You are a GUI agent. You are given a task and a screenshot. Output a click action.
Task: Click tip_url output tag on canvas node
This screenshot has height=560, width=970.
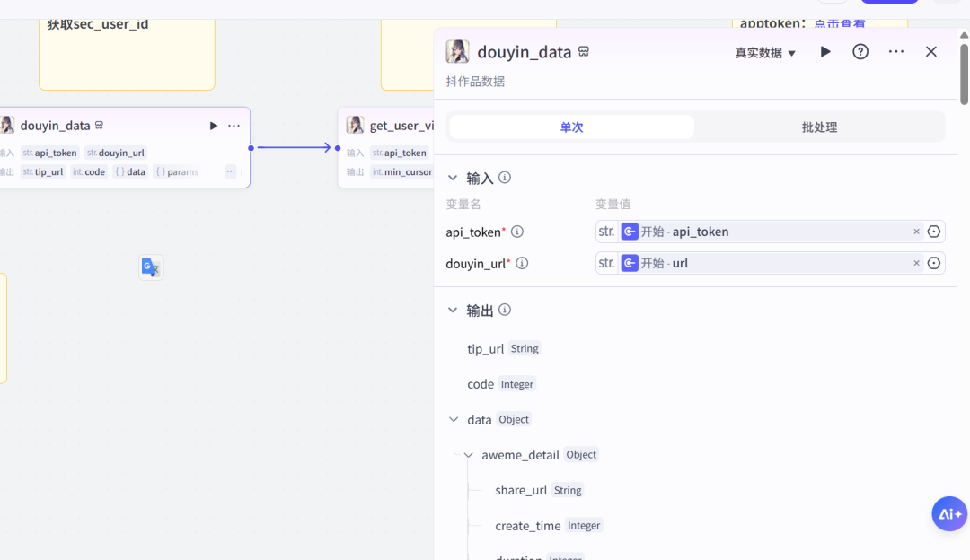pyautogui.click(x=43, y=171)
